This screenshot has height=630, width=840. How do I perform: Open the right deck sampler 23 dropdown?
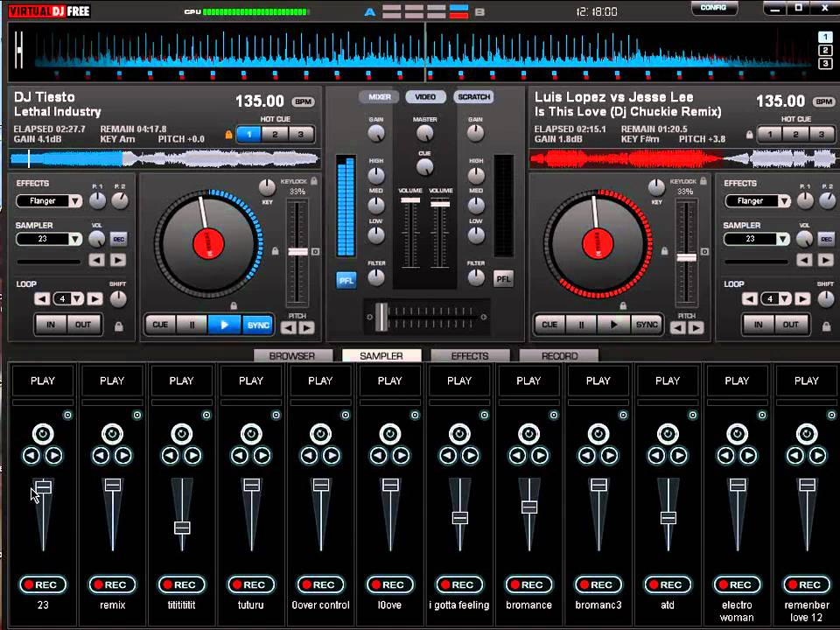pyautogui.click(x=783, y=239)
